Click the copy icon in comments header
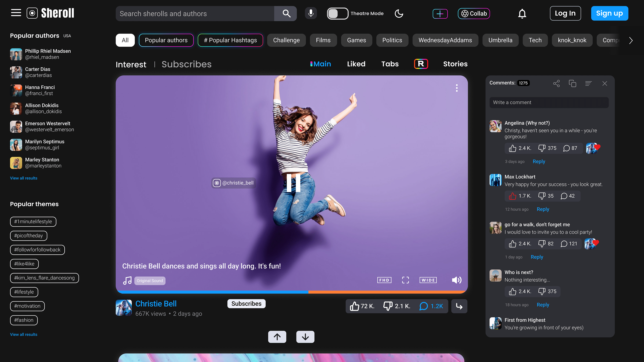644x362 pixels. 572,83
